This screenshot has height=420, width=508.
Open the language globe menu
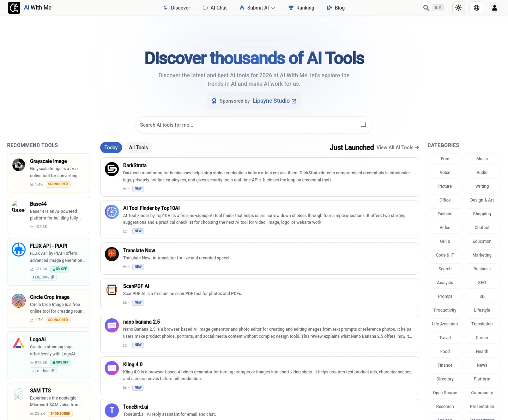click(477, 8)
